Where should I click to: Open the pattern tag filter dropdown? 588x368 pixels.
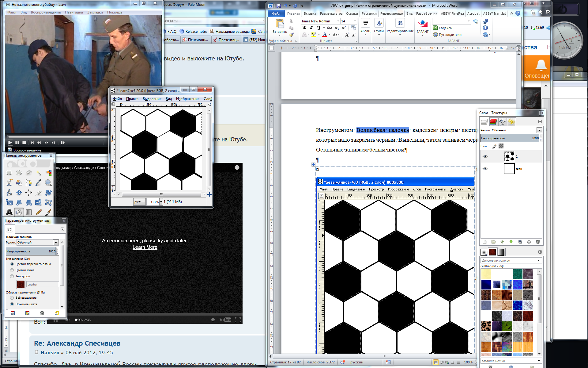(539, 260)
